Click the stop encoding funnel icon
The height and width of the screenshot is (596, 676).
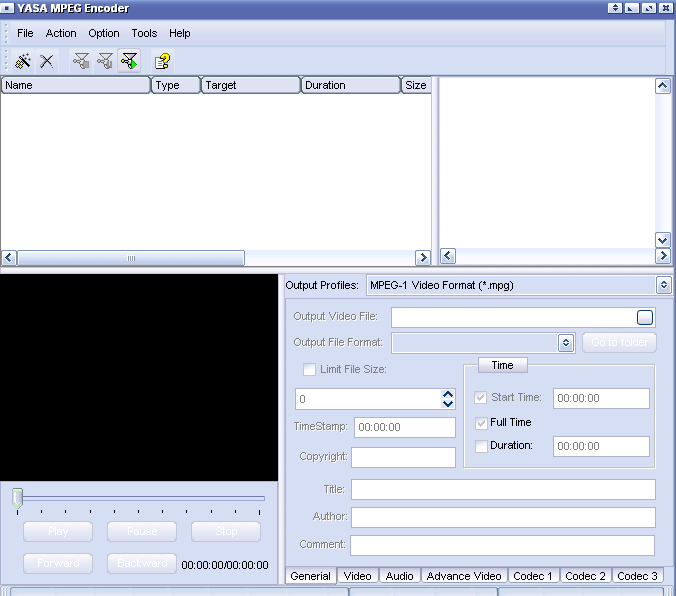point(81,61)
